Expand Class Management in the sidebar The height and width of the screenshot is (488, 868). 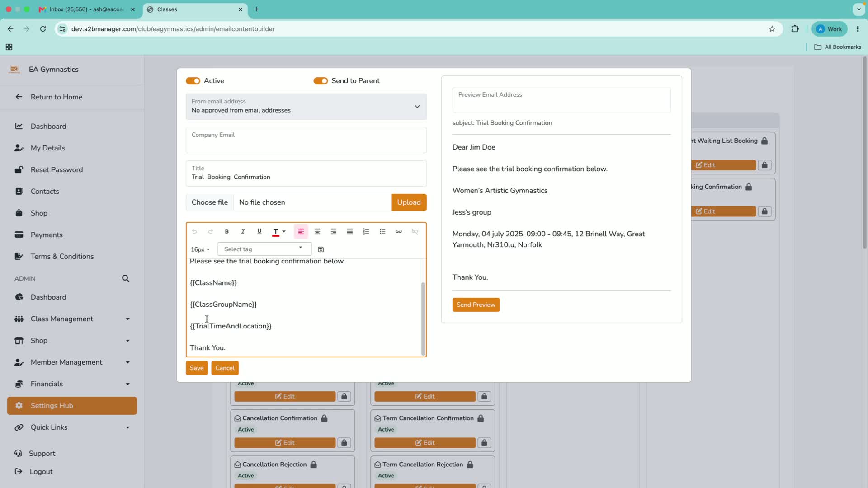tap(72, 319)
